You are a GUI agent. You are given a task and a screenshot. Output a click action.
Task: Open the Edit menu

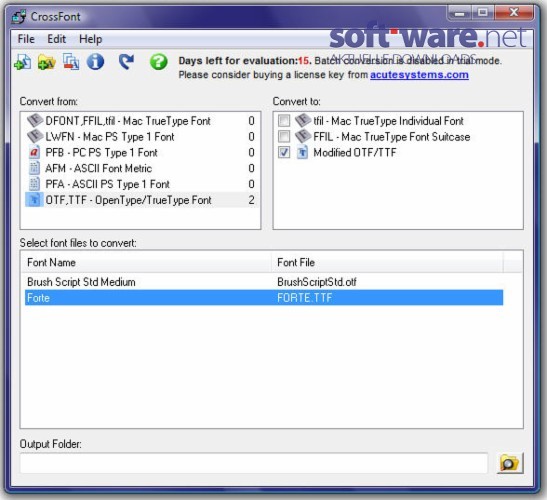pos(57,39)
